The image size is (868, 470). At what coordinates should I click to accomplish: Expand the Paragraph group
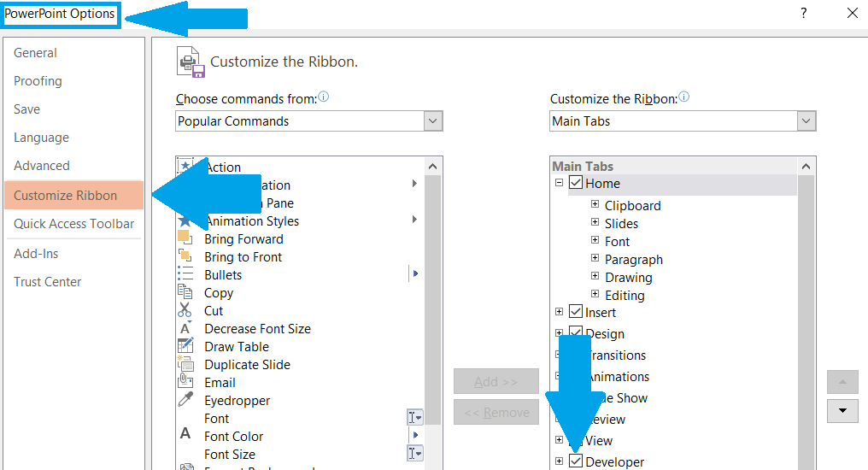pos(595,257)
